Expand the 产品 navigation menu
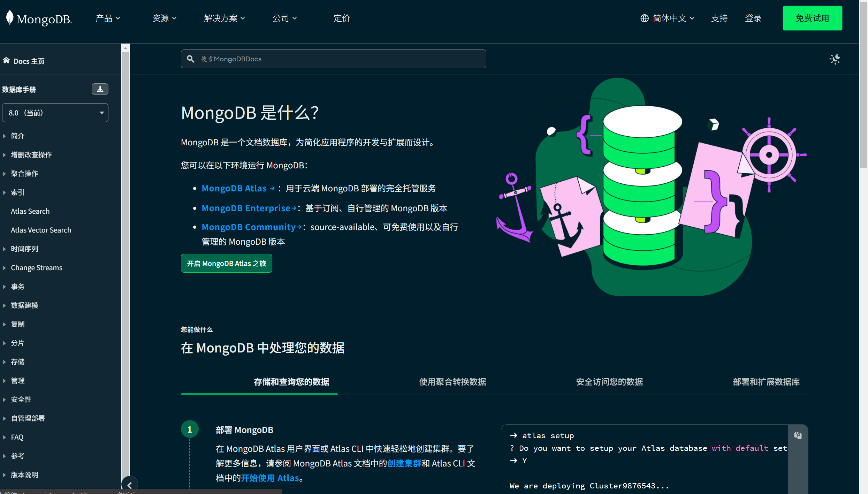This screenshot has width=868, height=494. pyautogui.click(x=108, y=18)
